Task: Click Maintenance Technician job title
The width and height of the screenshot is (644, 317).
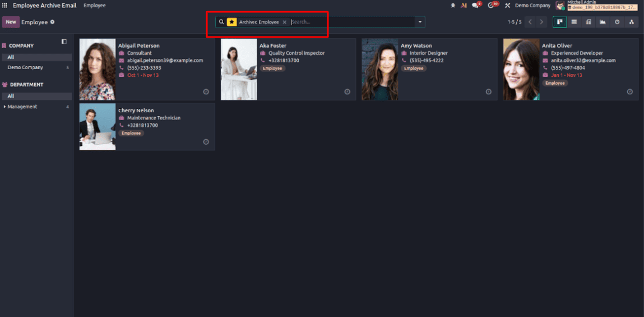Action: [154, 118]
